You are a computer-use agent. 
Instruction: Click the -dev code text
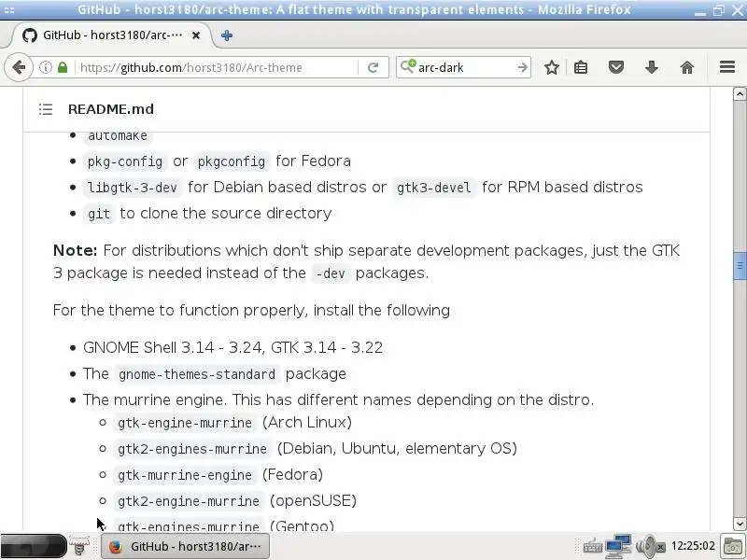pyautogui.click(x=331, y=273)
